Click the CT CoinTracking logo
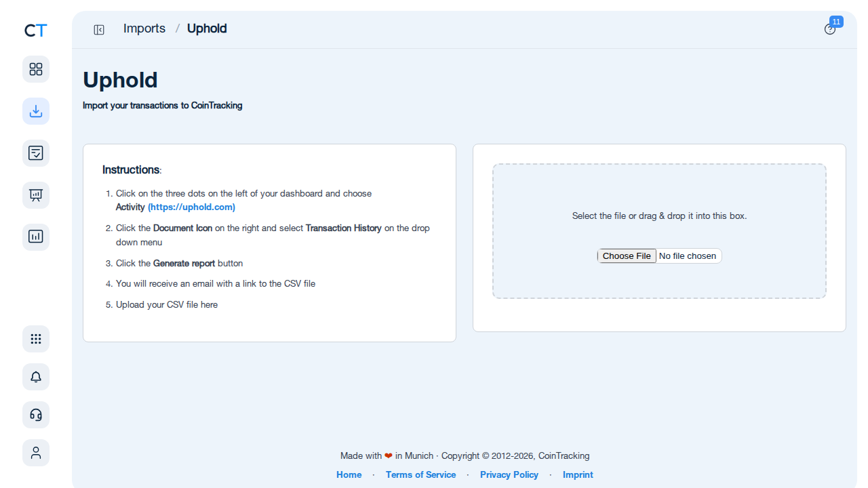Image resolution: width=868 pixels, height=488 pixels. (x=36, y=30)
